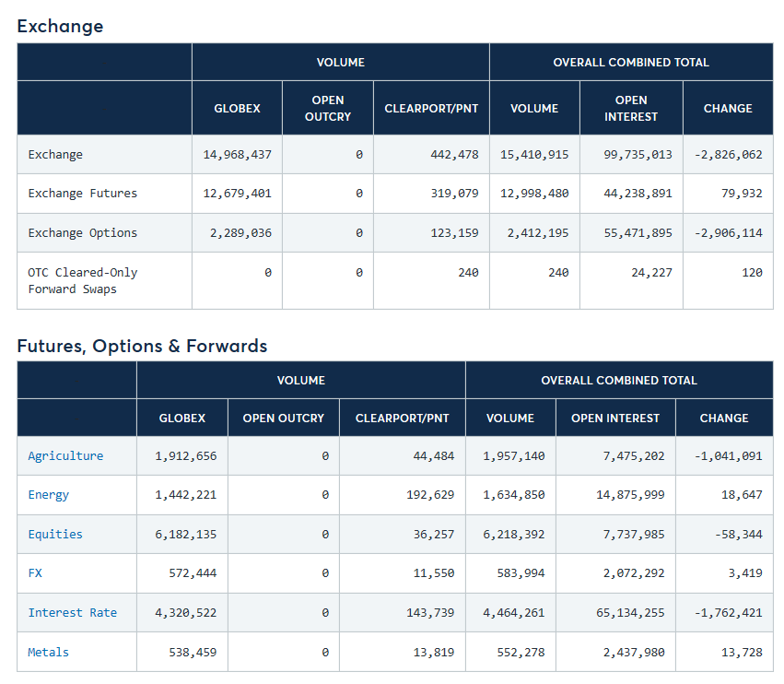Click the value 44,484

pyautogui.click(x=434, y=455)
